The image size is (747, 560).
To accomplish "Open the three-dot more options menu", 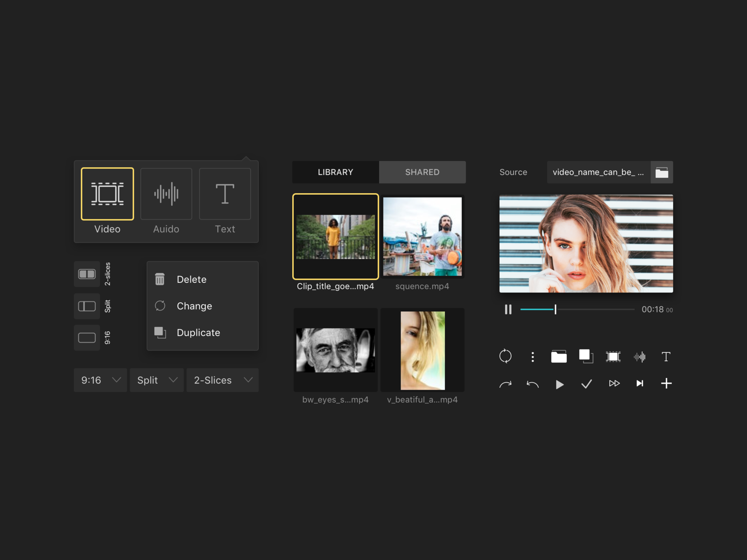I will [x=532, y=357].
